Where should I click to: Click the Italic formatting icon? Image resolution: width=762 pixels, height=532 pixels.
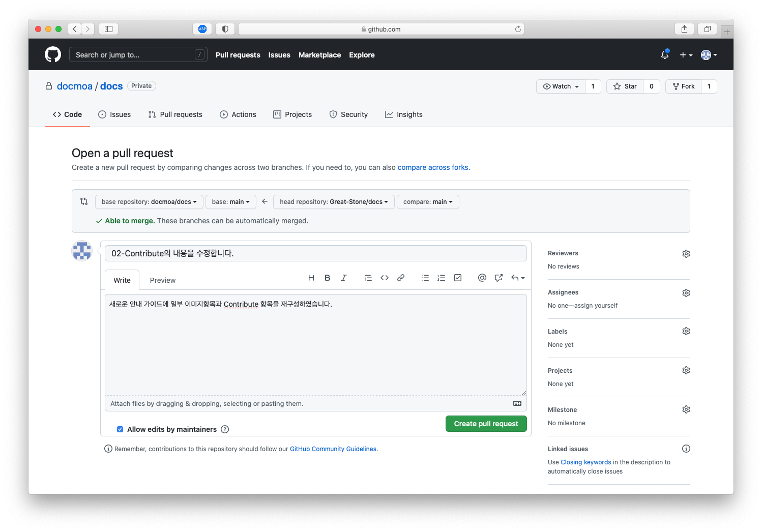tap(344, 278)
